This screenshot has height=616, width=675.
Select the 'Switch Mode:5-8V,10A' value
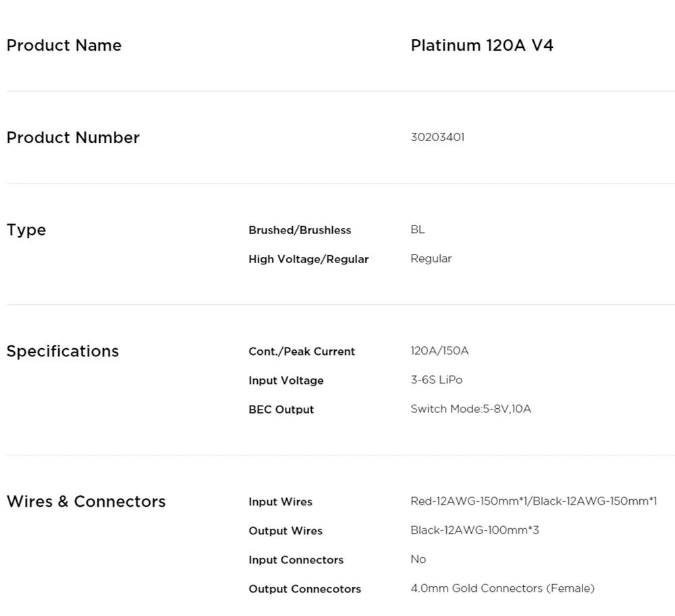point(470,409)
